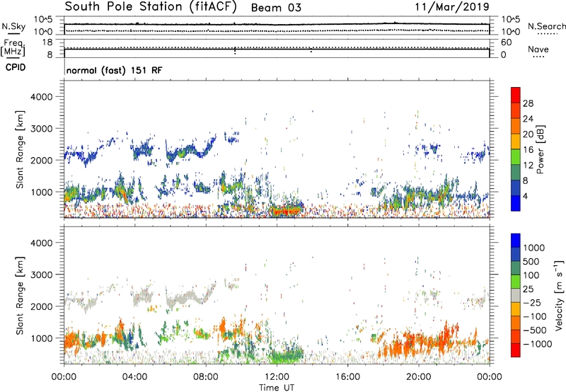The width and height of the screenshot is (566, 392).
Task: Click the '60' tick on the Nave axis
Action: [506, 42]
